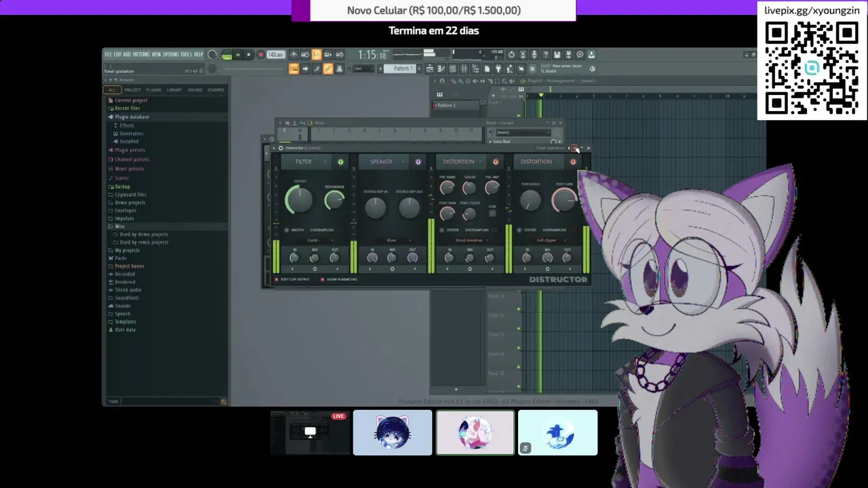The image size is (868, 488).
Task: Click the Distructor title bar gear icon
Action: click(281, 148)
